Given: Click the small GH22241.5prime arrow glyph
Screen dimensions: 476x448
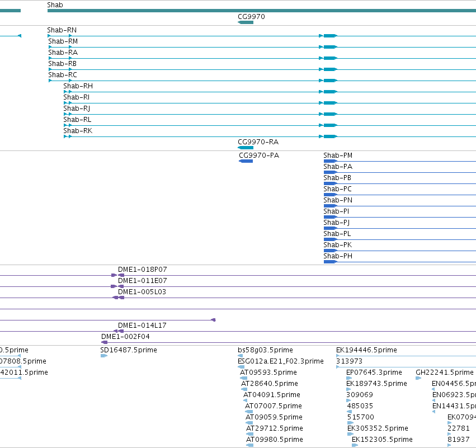Looking at the screenshot, I should coord(418,378).
